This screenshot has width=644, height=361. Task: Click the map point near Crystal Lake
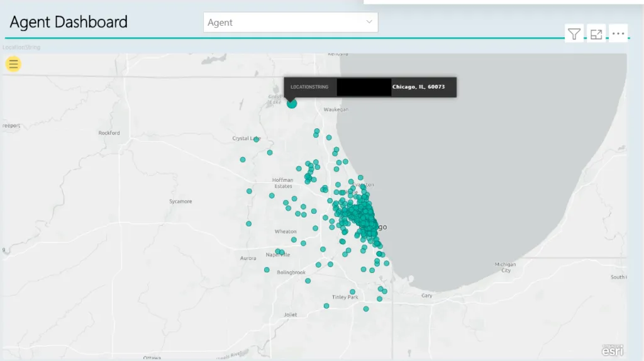(257, 140)
